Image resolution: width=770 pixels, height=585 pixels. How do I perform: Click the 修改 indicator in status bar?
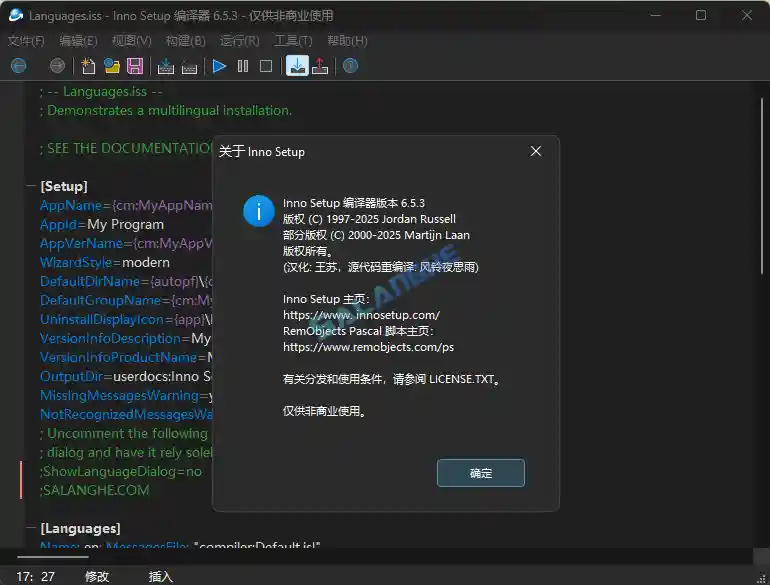coord(97,576)
